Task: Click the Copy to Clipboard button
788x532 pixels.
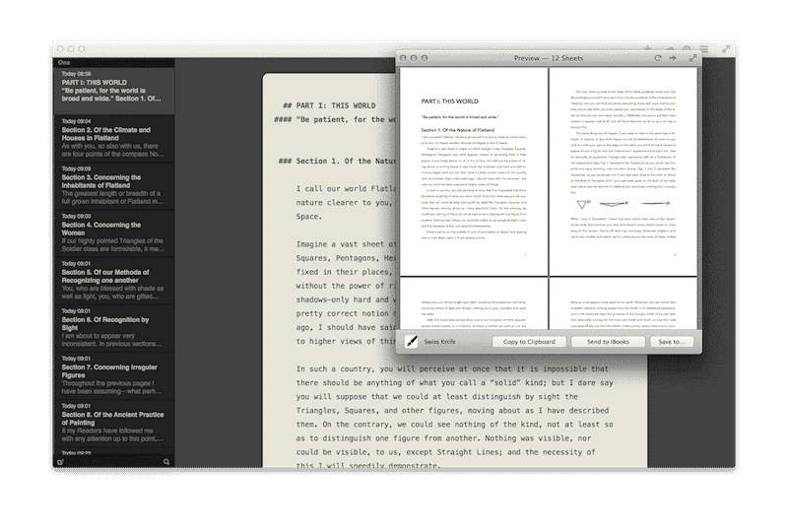Action: click(x=529, y=342)
